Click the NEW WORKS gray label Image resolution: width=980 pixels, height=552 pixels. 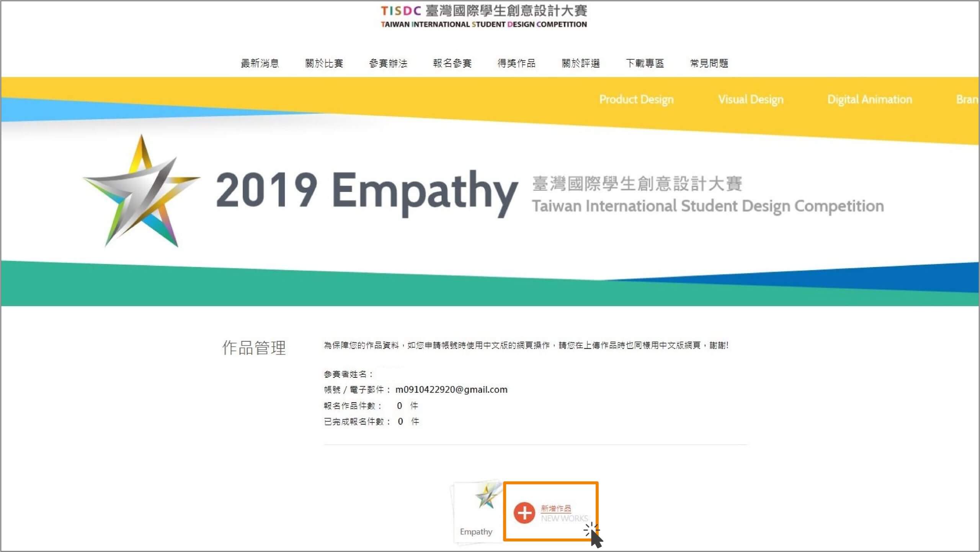564,518
